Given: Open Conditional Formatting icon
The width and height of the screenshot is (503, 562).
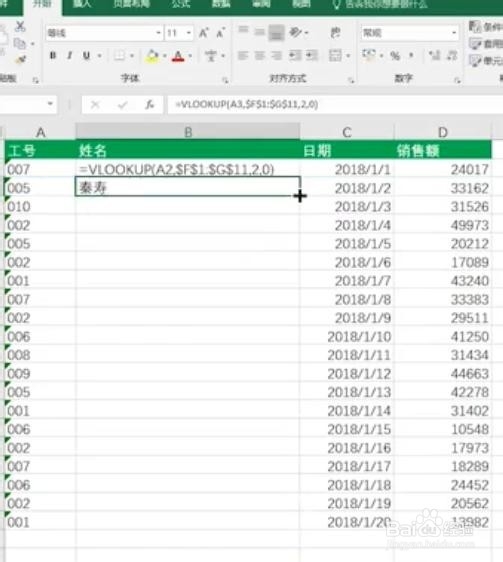Looking at the screenshot, I should click(x=475, y=26).
